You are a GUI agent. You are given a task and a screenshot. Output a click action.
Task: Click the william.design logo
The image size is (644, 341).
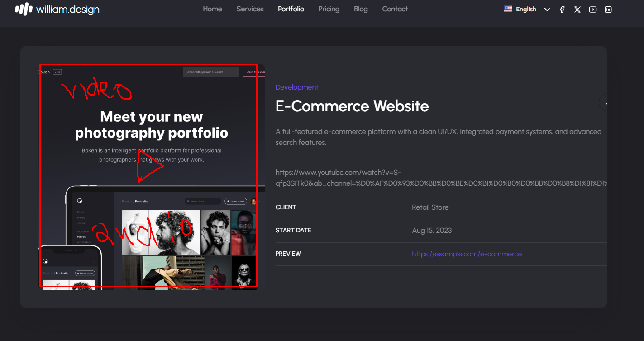pyautogui.click(x=57, y=9)
